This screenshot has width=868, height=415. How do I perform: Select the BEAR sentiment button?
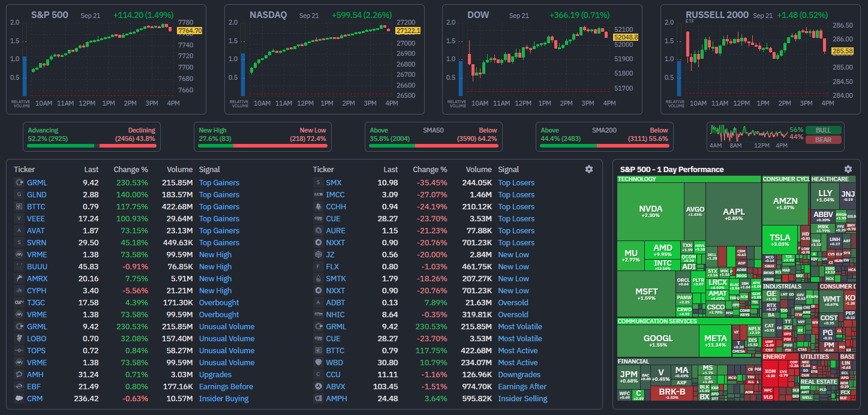click(823, 140)
